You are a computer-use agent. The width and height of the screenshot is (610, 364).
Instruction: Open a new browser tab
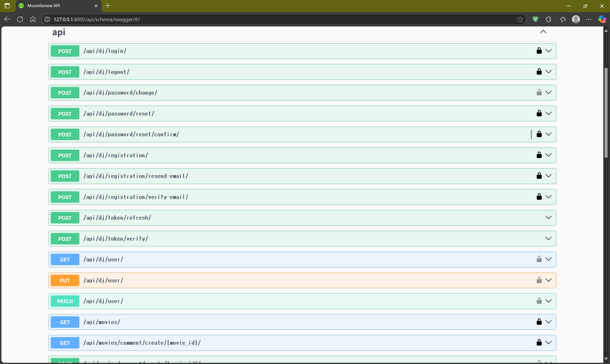click(108, 6)
